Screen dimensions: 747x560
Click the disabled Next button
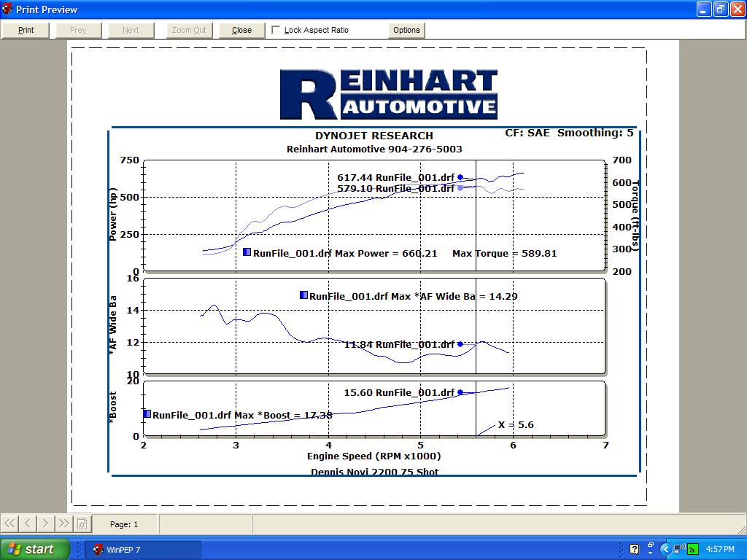tap(131, 30)
